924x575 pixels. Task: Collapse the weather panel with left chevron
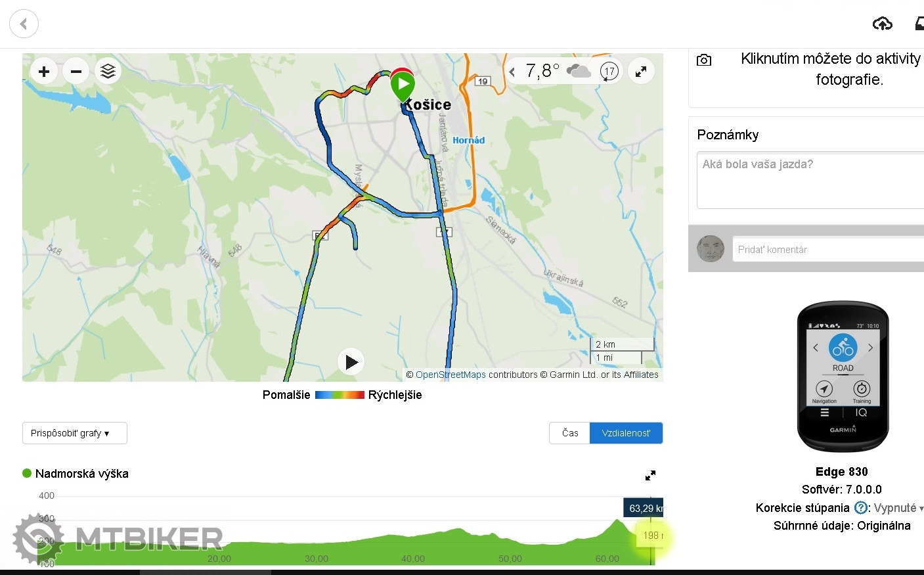[512, 72]
